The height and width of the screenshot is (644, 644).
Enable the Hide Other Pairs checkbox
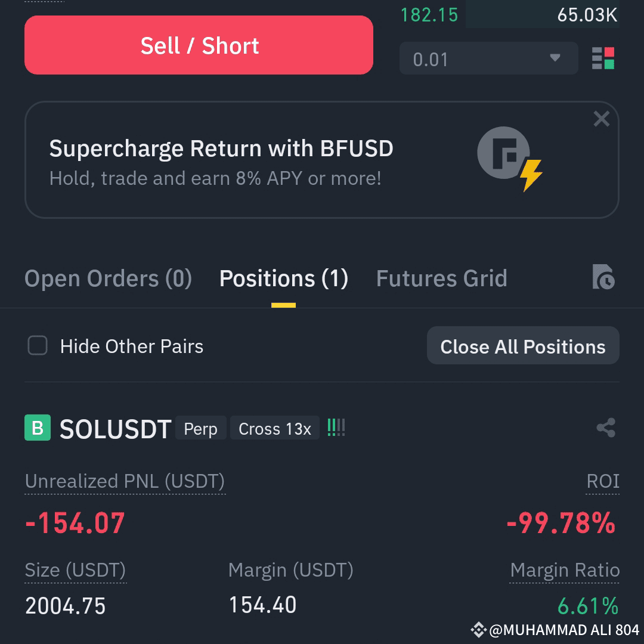(x=37, y=346)
